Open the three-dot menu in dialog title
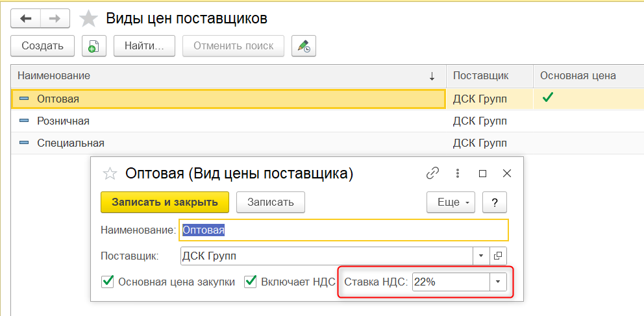 458,173
